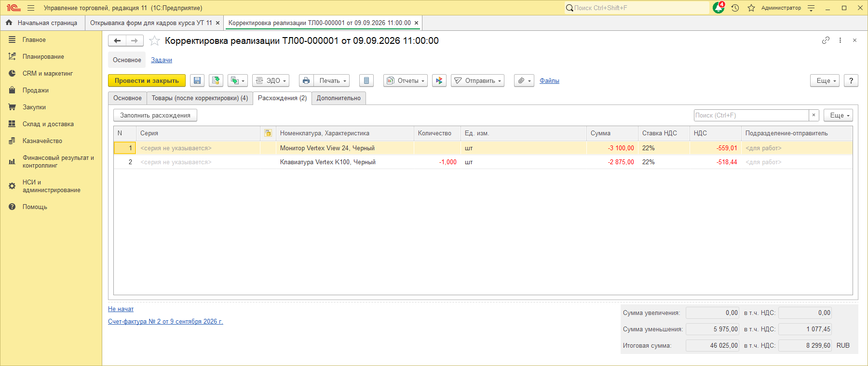Go back with the left arrow
868x366 pixels.
117,41
